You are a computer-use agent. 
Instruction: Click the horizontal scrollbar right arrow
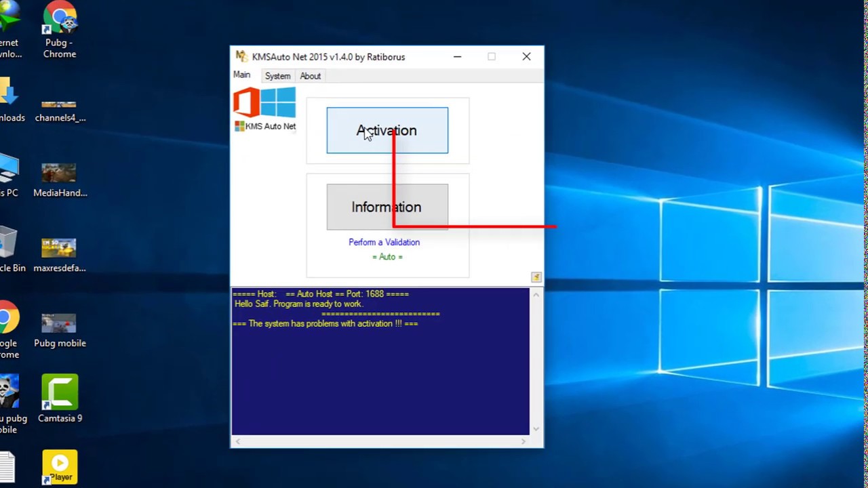click(x=523, y=441)
